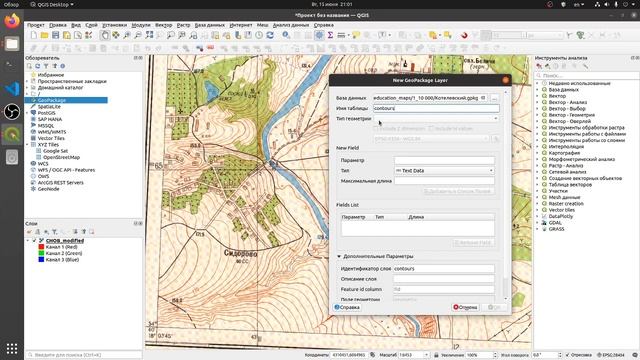Collapse the Дополнительные Параметры section
640x360 pixels.
339,256
